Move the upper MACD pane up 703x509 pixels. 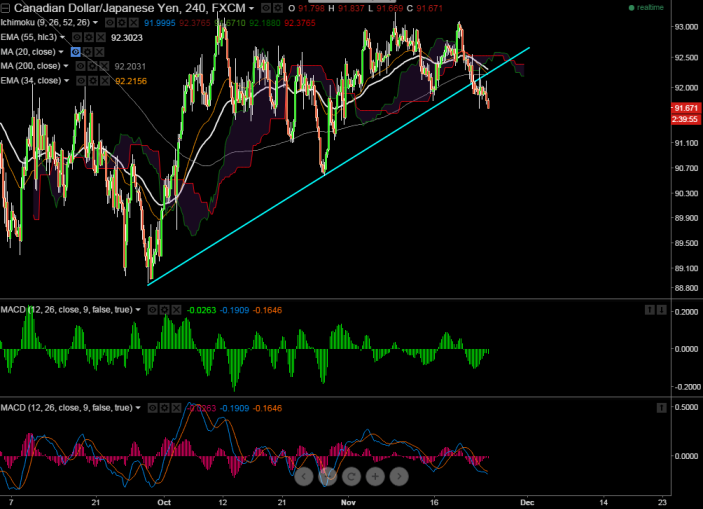click(649, 311)
